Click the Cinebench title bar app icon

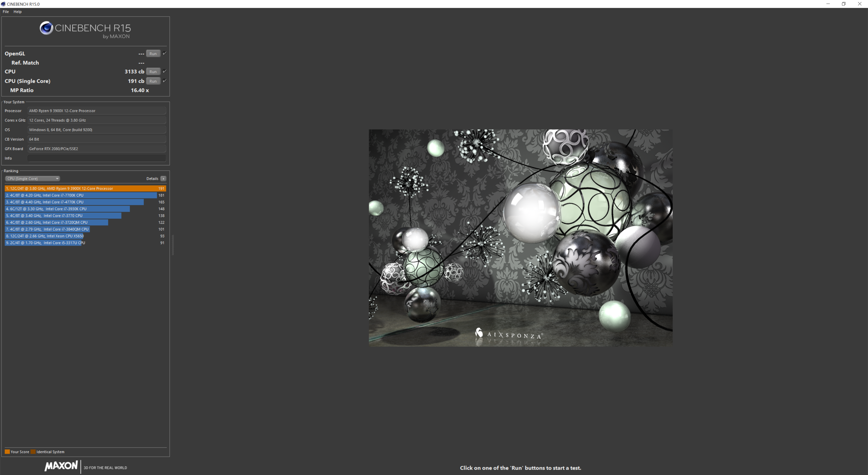point(3,4)
